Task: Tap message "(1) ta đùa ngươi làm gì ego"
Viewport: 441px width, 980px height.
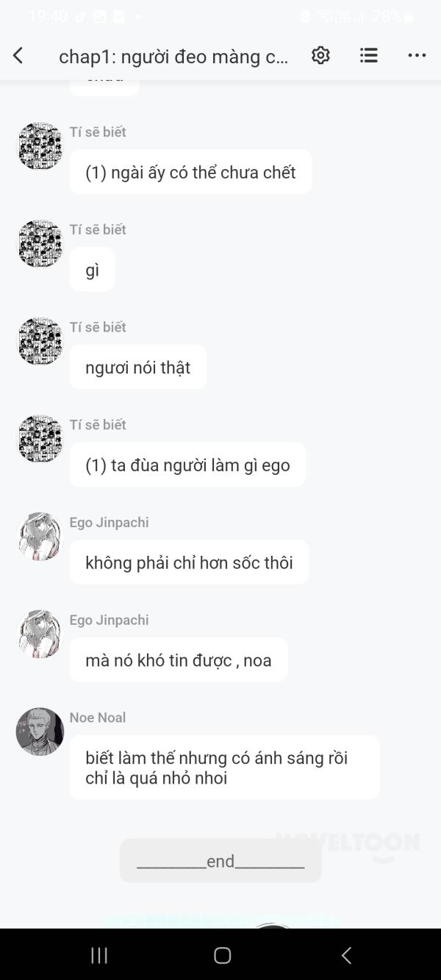Action: coord(187,465)
